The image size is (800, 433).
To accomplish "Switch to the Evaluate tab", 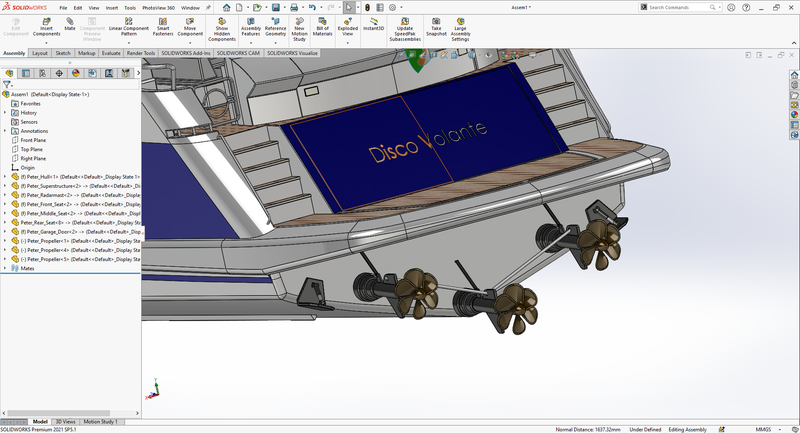I will [x=111, y=53].
